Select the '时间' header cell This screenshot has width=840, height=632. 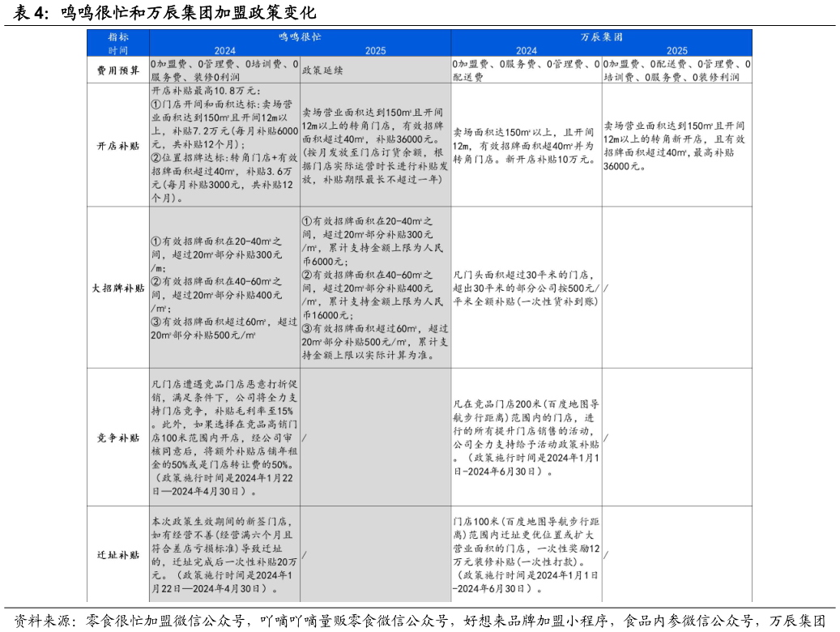(x=118, y=50)
